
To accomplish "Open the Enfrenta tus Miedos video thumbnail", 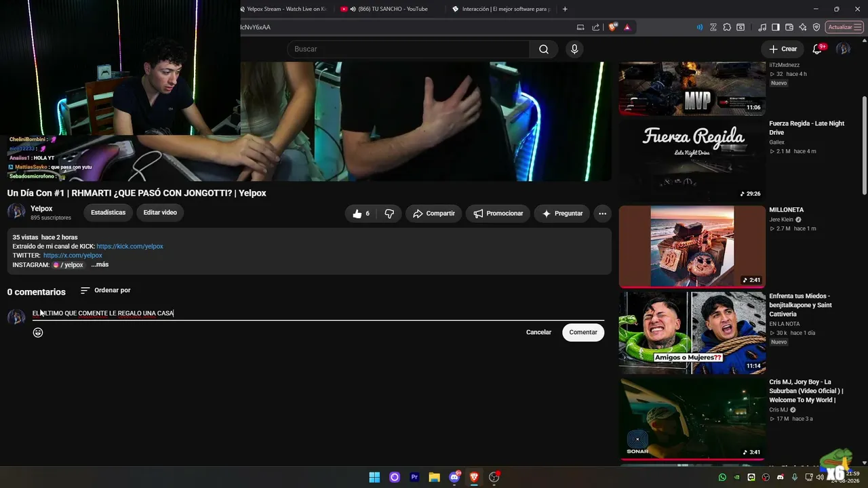I will tap(692, 333).
